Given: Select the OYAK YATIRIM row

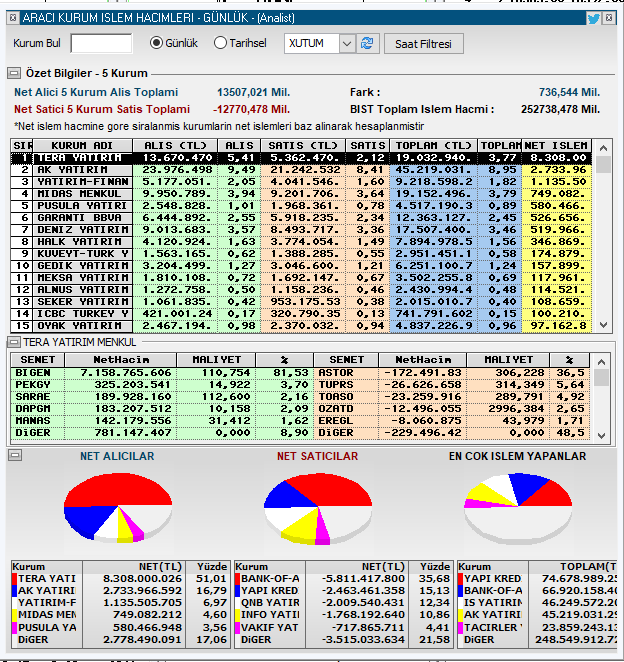Looking at the screenshot, I should click(x=301, y=326).
